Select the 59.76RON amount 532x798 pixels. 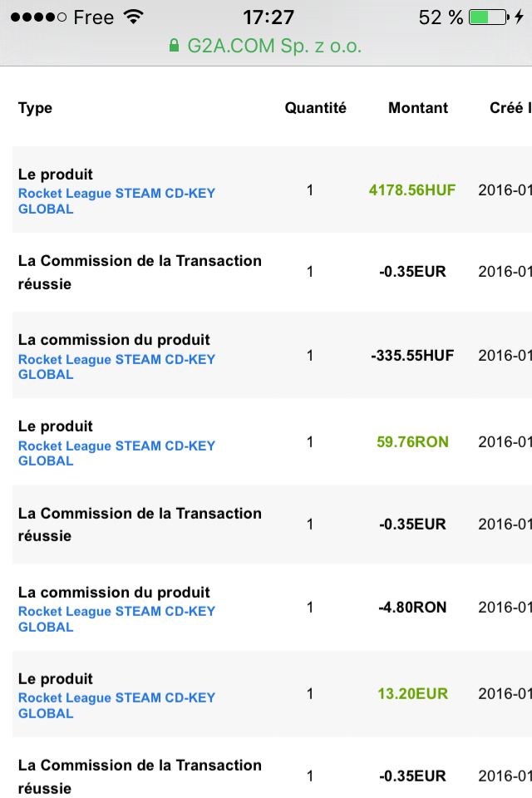[412, 442]
